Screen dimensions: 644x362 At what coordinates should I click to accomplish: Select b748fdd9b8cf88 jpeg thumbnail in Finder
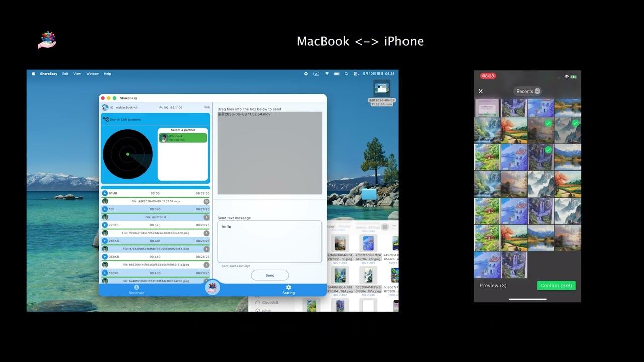[x=341, y=275]
